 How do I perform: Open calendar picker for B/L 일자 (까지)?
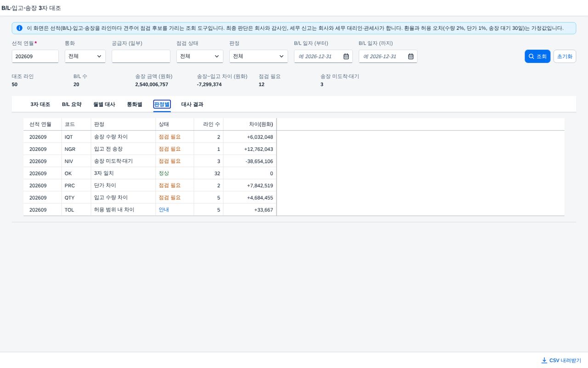coord(411,56)
